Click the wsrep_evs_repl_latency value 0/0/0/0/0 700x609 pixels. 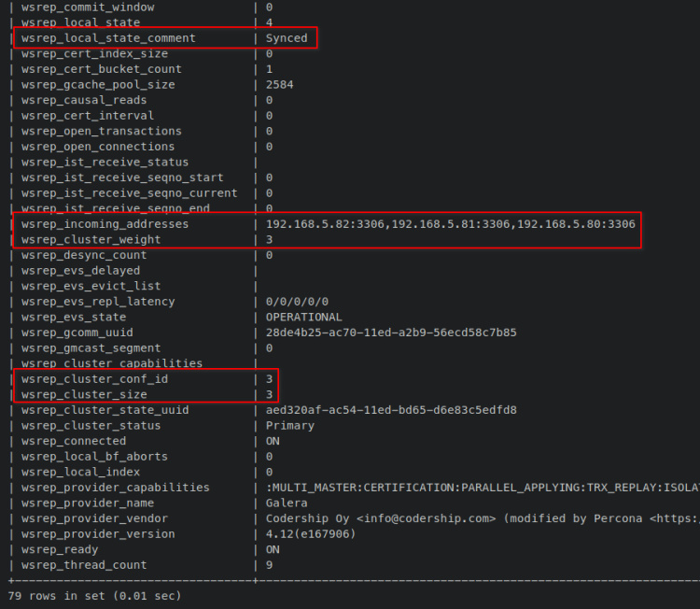click(x=297, y=302)
